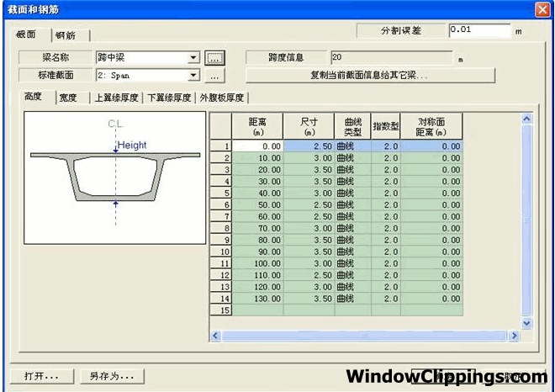Viewport: 555px width, 392px height.
Task: Open the 外腹板厚度 sub-tab
Action: click(222, 98)
